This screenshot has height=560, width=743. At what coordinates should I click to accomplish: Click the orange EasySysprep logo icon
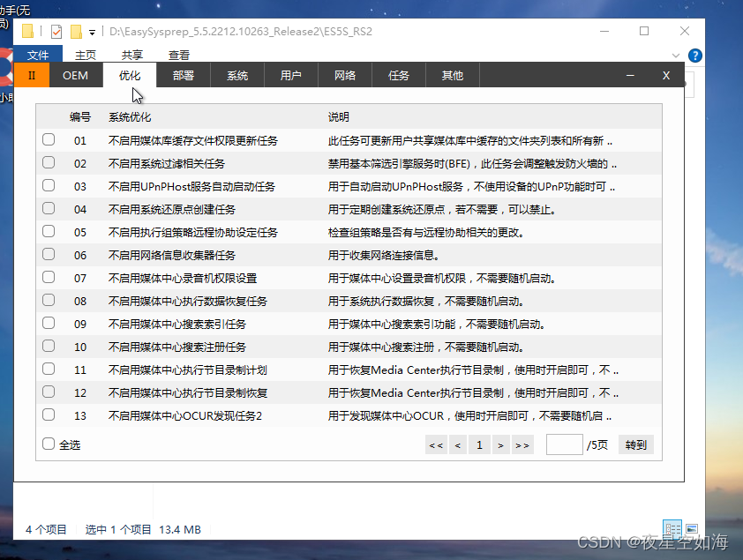[x=32, y=75]
